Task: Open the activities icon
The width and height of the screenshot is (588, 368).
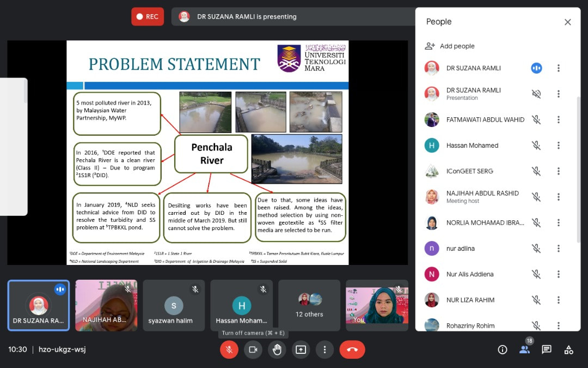Action: pyautogui.click(x=568, y=349)
